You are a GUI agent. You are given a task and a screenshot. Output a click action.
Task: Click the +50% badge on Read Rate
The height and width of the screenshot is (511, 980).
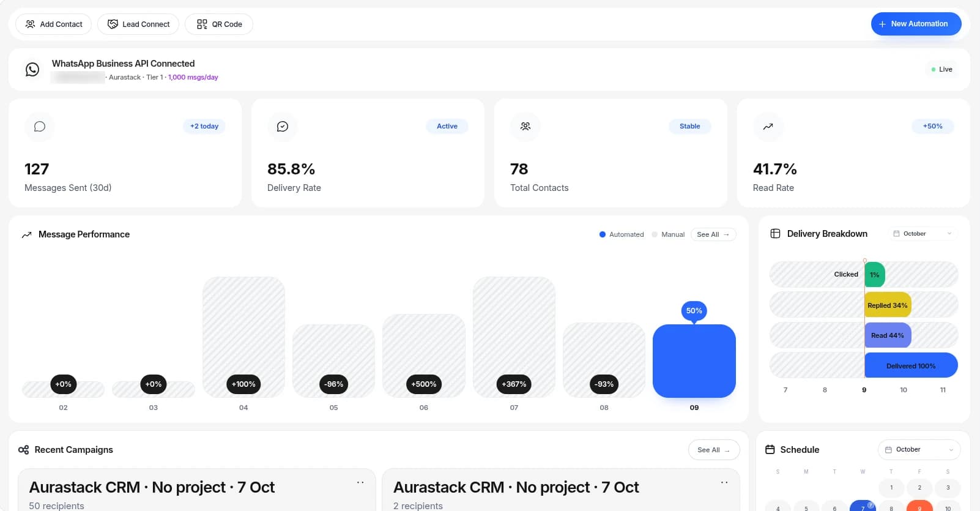click(933, 126)
